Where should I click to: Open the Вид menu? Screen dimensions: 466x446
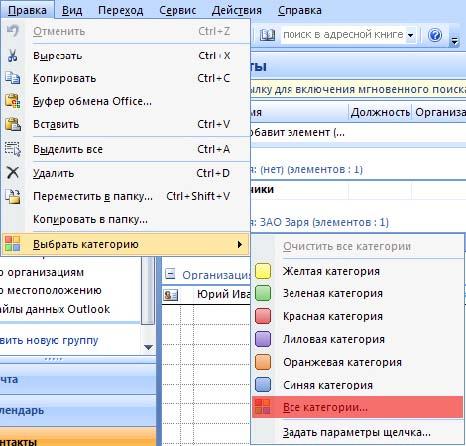(x=72, y=10)
